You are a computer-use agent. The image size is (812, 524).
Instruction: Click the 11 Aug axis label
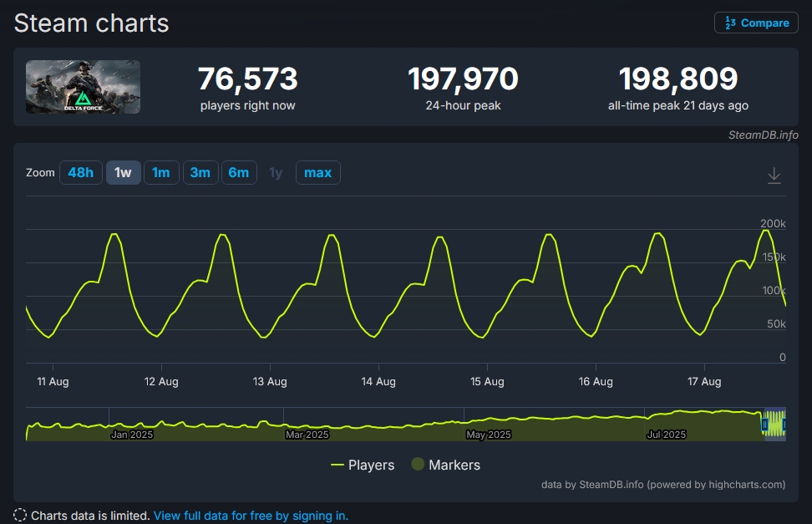coord(53,381)
